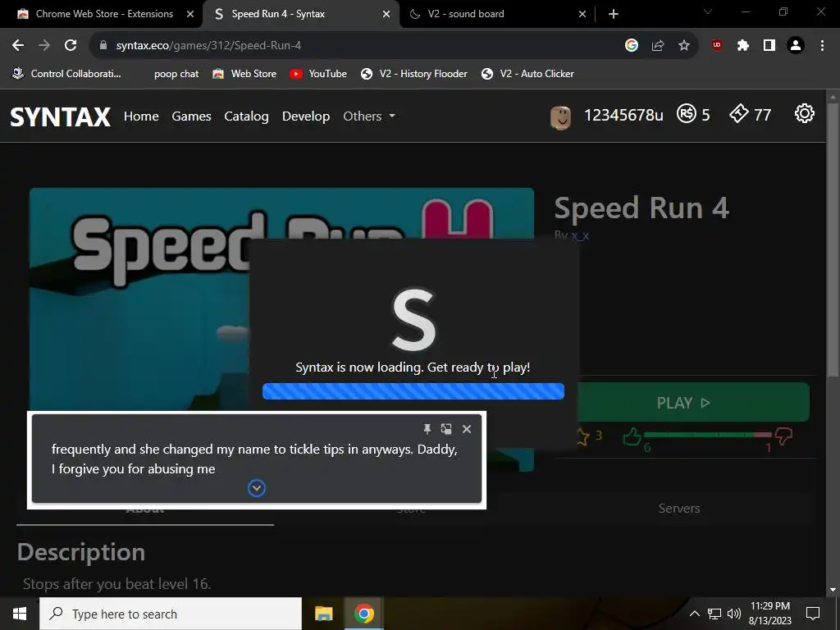Click the like/dislike ratio bar
840x630 pixels.
pos(707,435)
